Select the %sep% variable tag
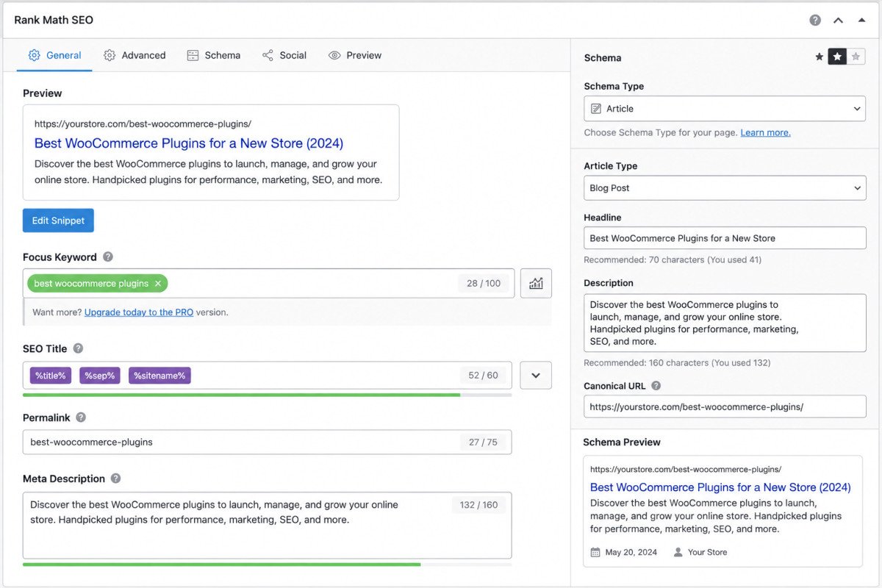 (100, 376)
